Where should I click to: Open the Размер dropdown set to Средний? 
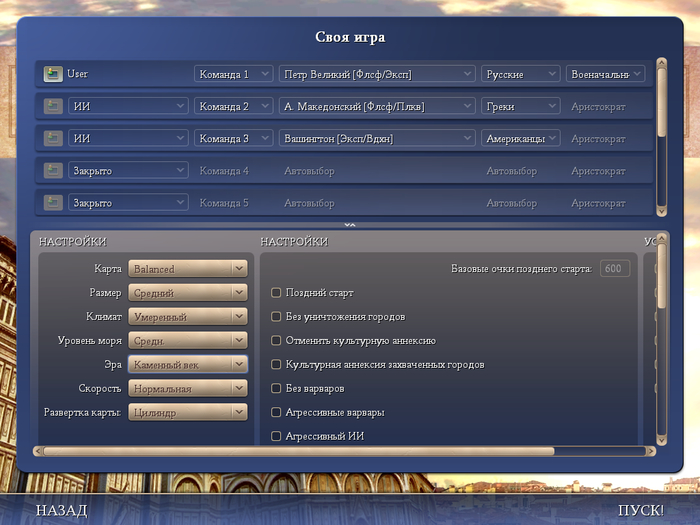188,293
